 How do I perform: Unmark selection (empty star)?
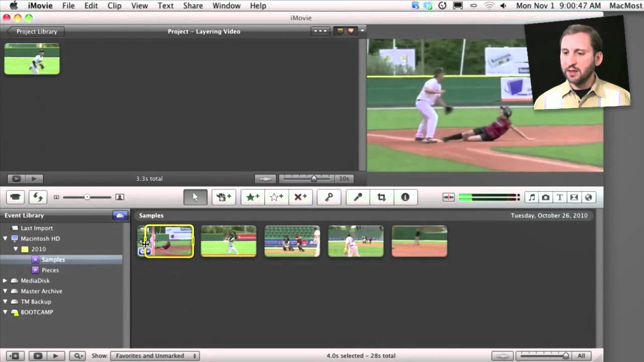click(276, 197)
